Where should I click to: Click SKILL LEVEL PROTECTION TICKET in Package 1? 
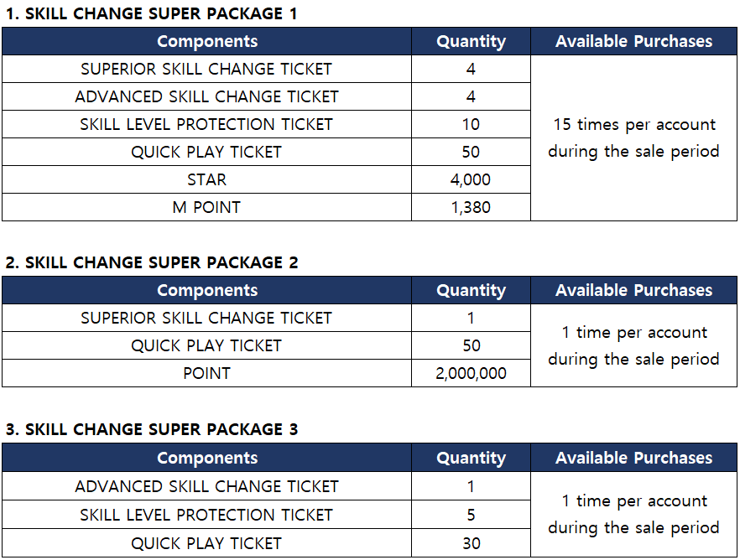coord(206,124)
